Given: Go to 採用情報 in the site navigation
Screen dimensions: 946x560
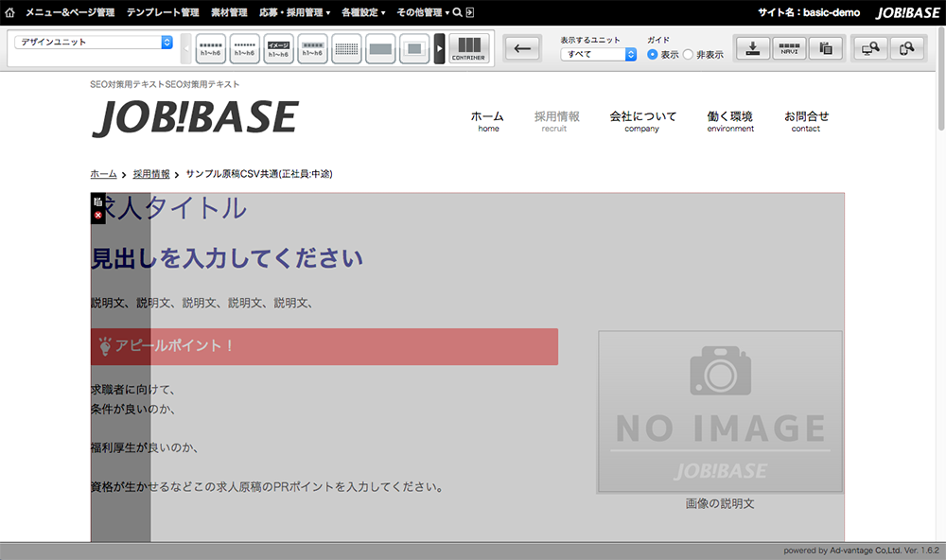Looking at the screenshot, I should [556, 120].
